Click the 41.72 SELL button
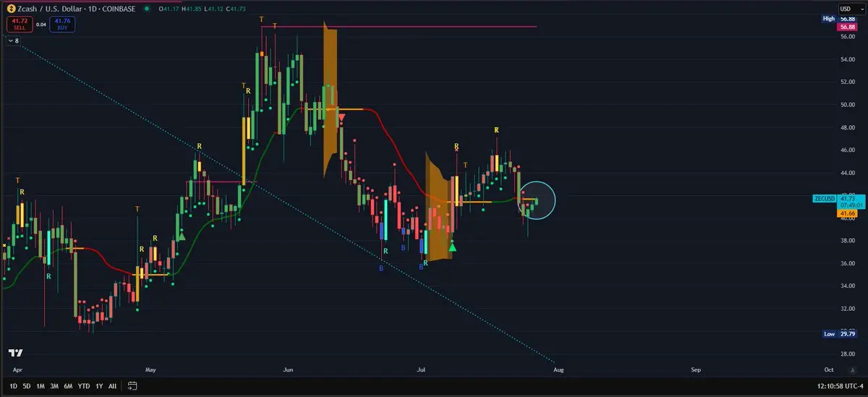Viewport: 868px width, 397px height. [18, 25]
